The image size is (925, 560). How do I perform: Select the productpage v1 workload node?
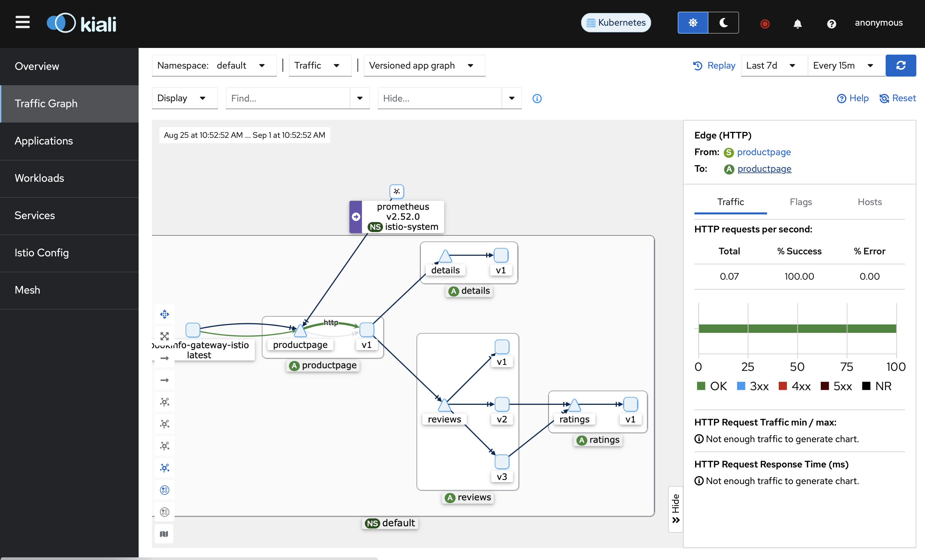367,329
